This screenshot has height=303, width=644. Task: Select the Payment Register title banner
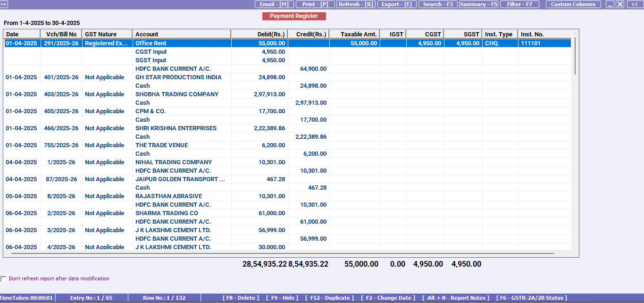(x=294, y=16)
